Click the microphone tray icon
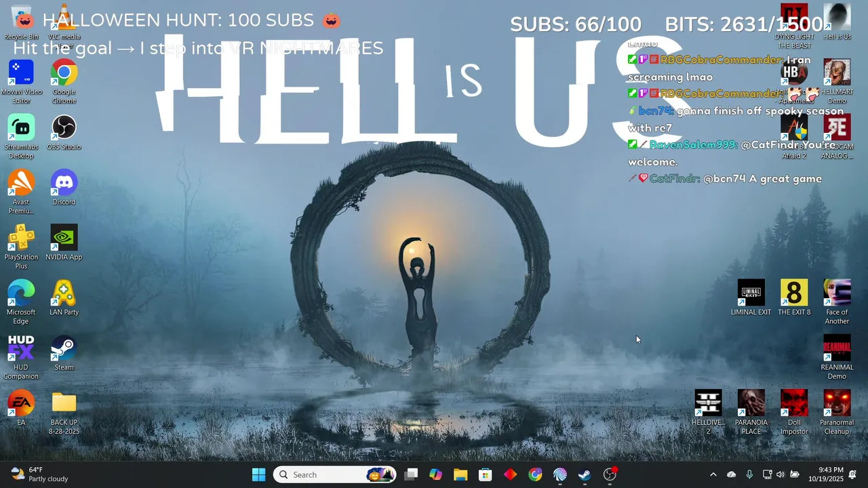 point(749,474)
